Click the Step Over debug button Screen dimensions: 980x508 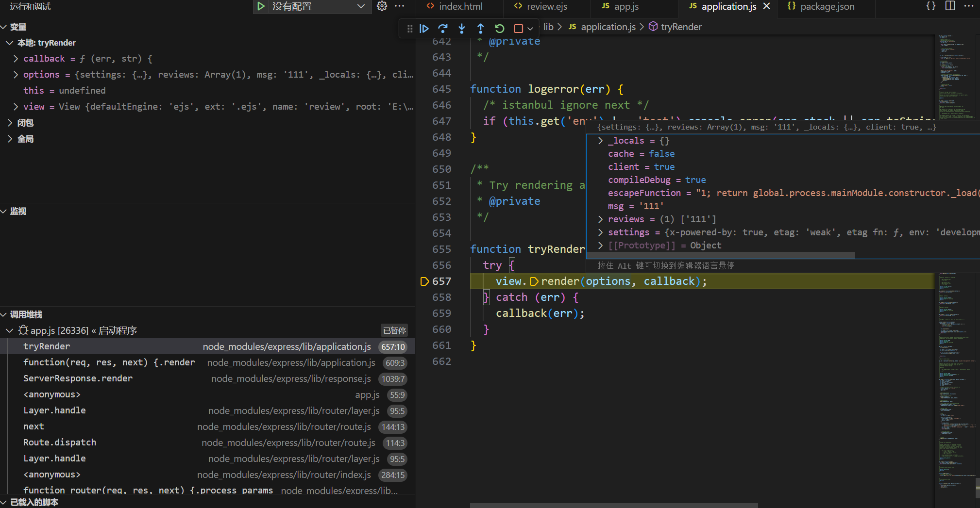click(442, 29)
